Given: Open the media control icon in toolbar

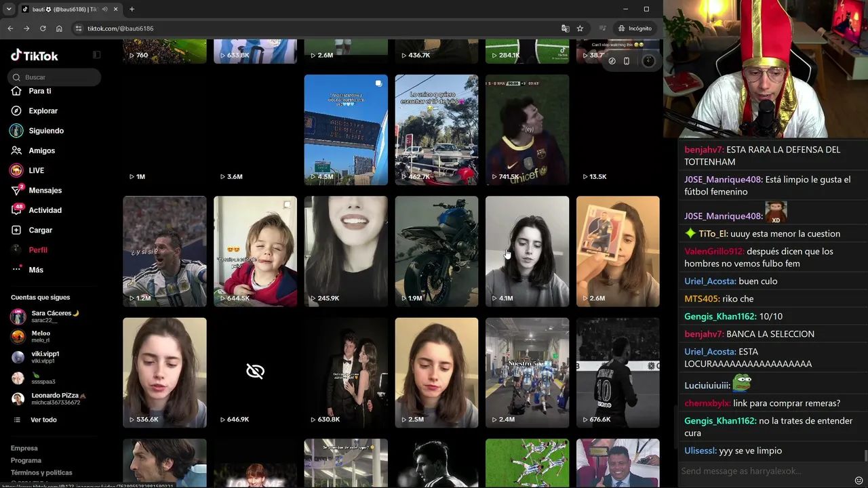Looking at the screenshot, I should (602, 28).
